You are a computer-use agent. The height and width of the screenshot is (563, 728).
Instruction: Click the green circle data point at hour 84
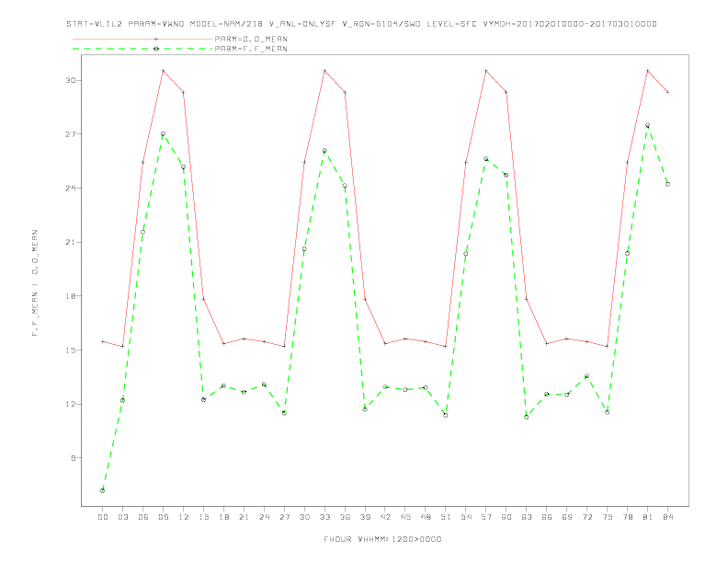pyautogui.click(x=667, y=184)
